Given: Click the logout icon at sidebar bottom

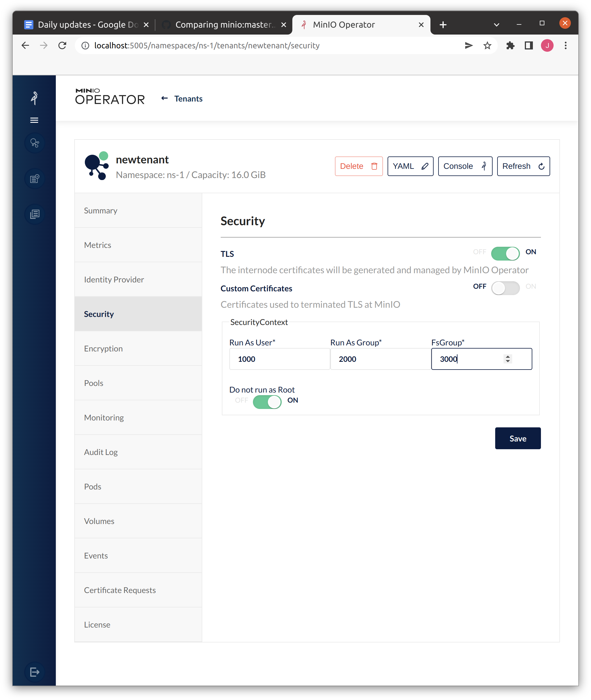Looking at the screenshot, I should click(x=35, y=672).
